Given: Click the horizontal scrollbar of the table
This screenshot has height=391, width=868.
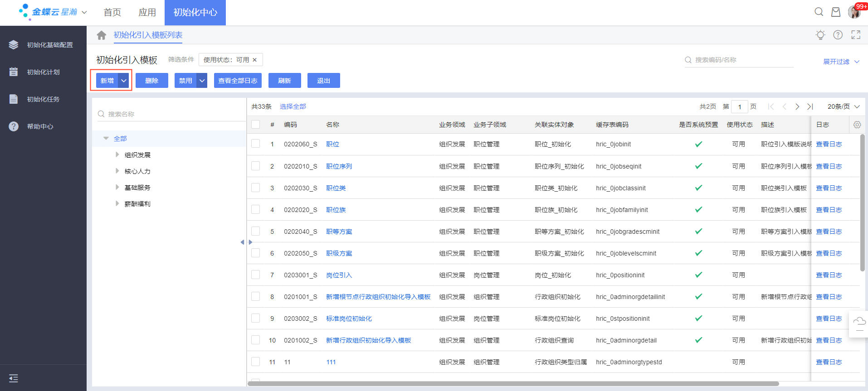Looking at the screenshot, I should (512, 384).
